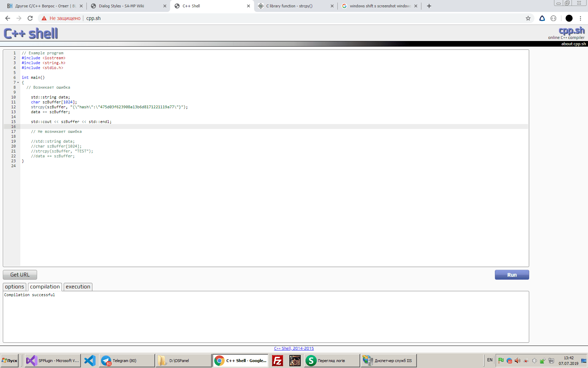Close the Dialog Styles SA-MP Wiki tab

(x=165, y=6)
